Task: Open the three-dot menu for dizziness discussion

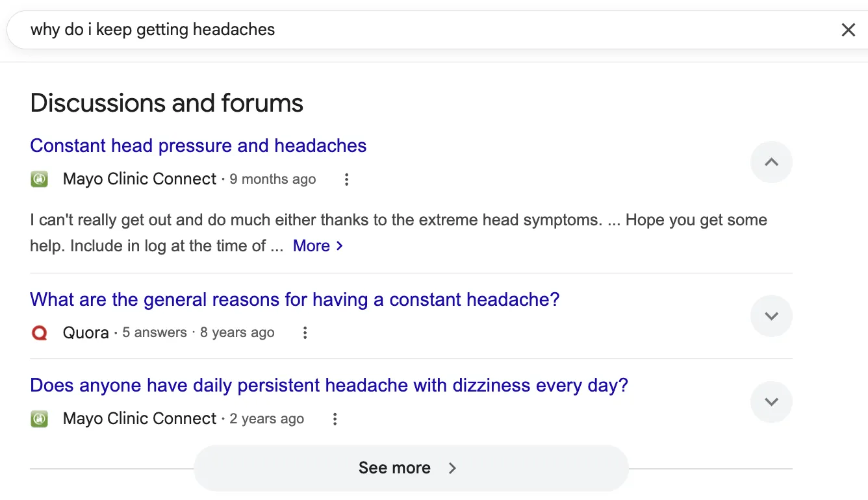Action: tap(335, 419)
